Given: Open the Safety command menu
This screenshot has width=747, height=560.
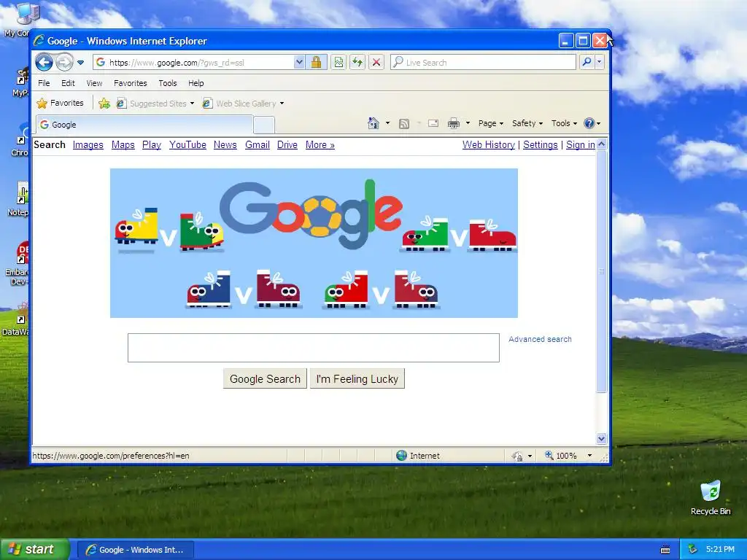Looking at the screenshot, I should [x=527, y=123].
